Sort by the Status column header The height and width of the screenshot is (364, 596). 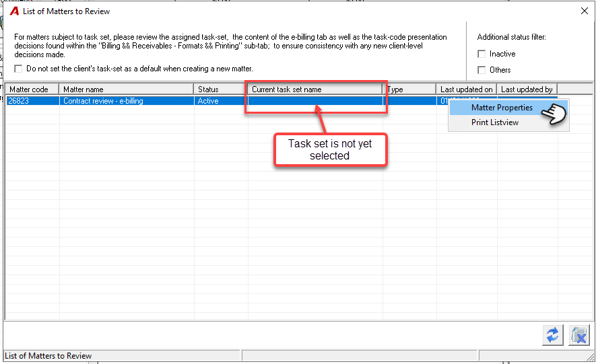click(x=220, y=89)
